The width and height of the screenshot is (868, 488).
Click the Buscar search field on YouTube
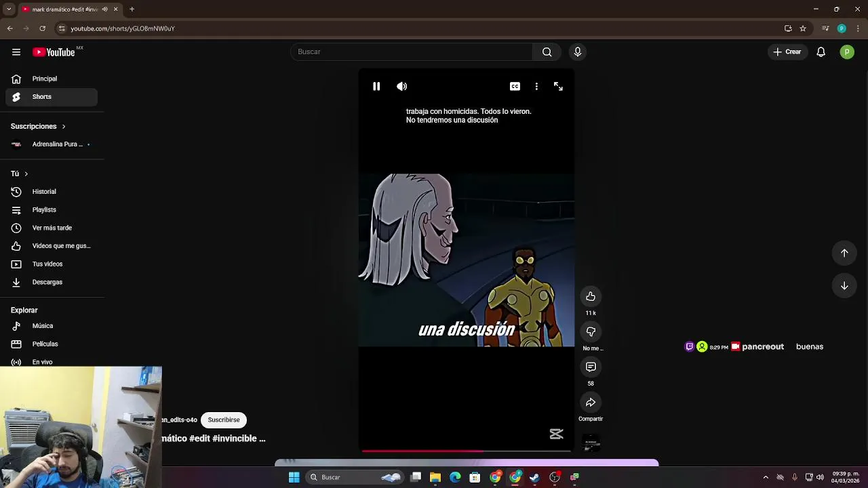[412, 52]
